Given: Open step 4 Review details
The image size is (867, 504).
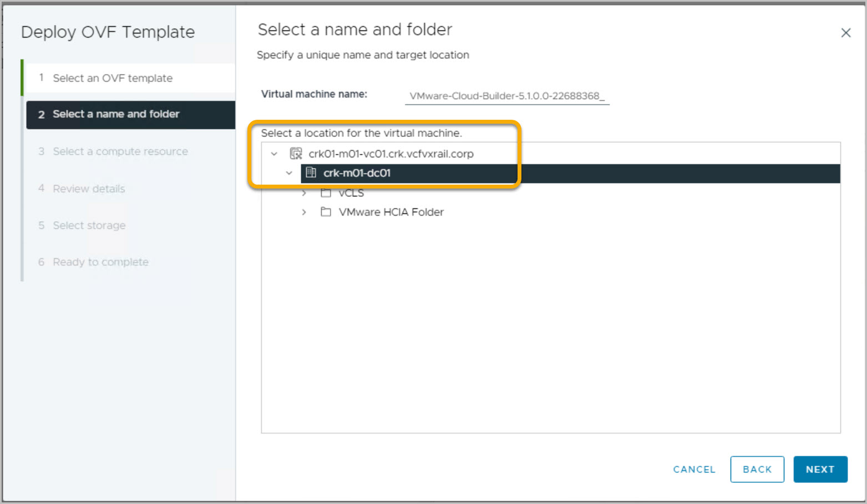Looking at the screenshot, I should [89, 189].
